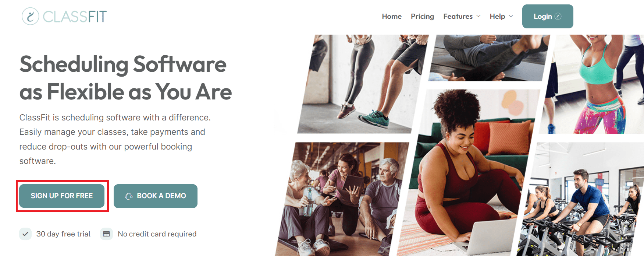Click the credit card icon
This screenshot has width=644, height=277.
(x=106, y=234)
